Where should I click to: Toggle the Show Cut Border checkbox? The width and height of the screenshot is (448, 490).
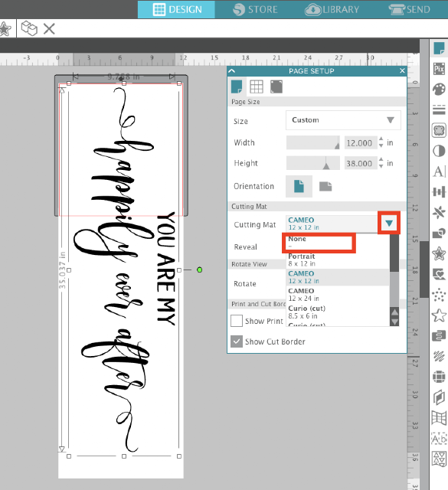coord(237,341)
